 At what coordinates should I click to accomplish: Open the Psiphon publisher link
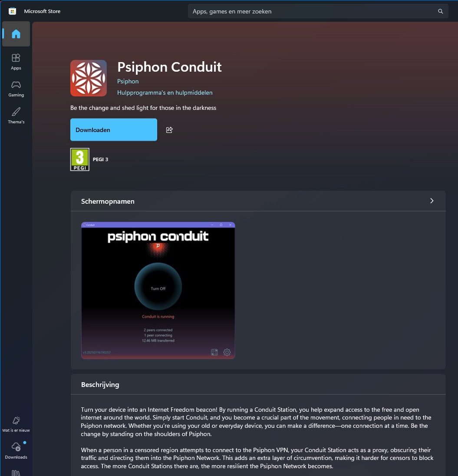point(128,81)
